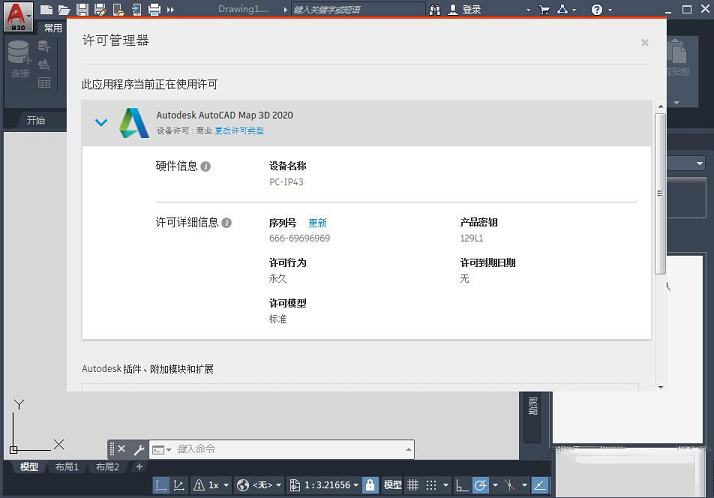
Task: Click the 连接 data connect icon in ribbon
Action: pyautogui.click(x=20, y=59)
